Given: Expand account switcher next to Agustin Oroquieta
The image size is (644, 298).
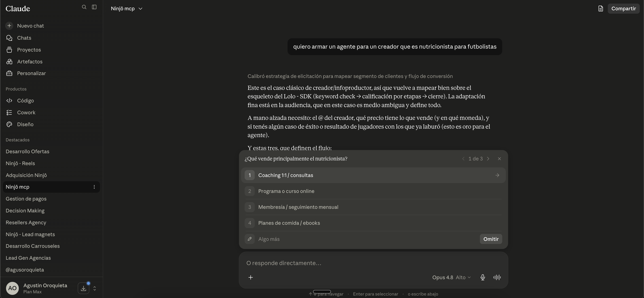Looking at the screenshot, I should [x=95, y=288].
